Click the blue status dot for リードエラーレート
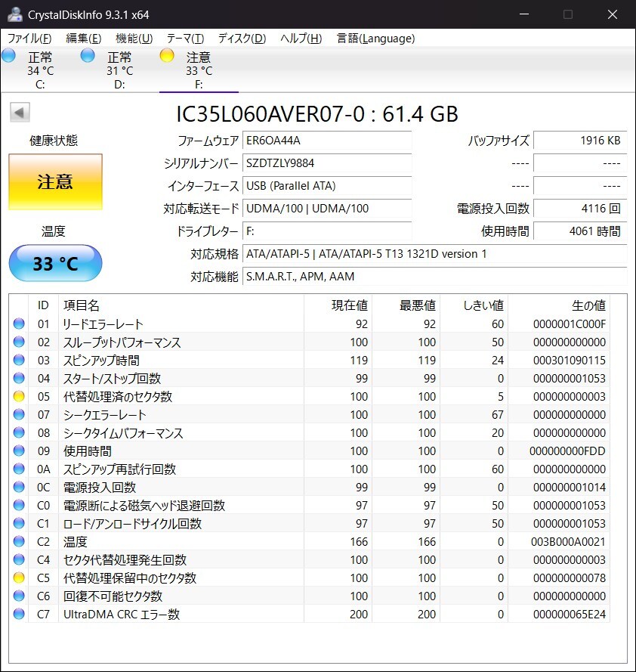The image size is (636, 672). tap(18, 324)
